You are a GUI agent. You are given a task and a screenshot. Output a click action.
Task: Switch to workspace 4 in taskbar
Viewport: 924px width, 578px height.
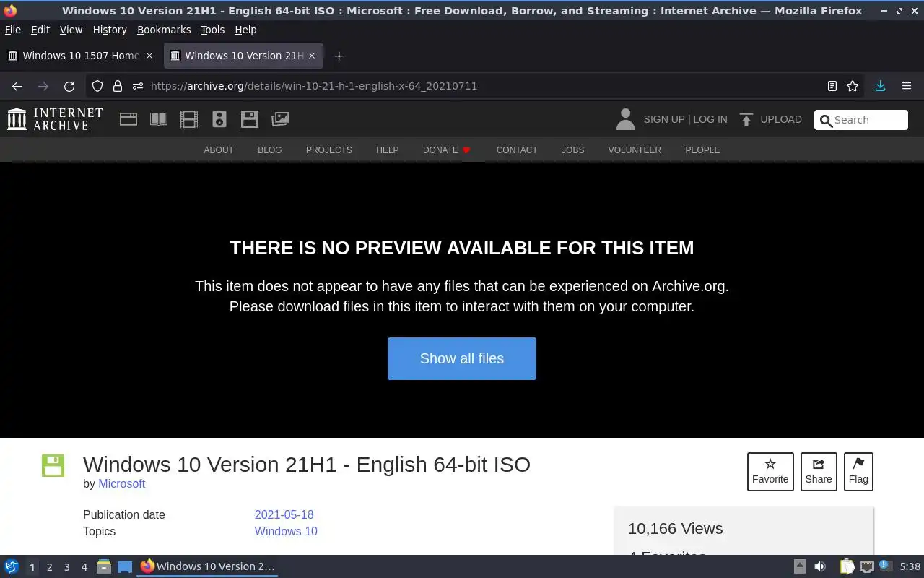click(84, 567)
